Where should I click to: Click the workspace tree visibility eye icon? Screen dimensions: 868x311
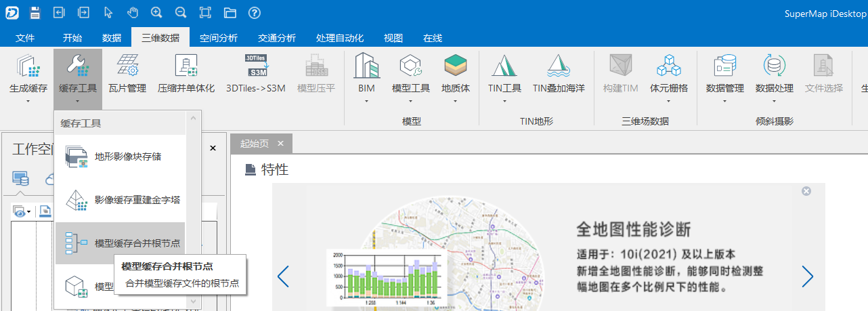20,211
